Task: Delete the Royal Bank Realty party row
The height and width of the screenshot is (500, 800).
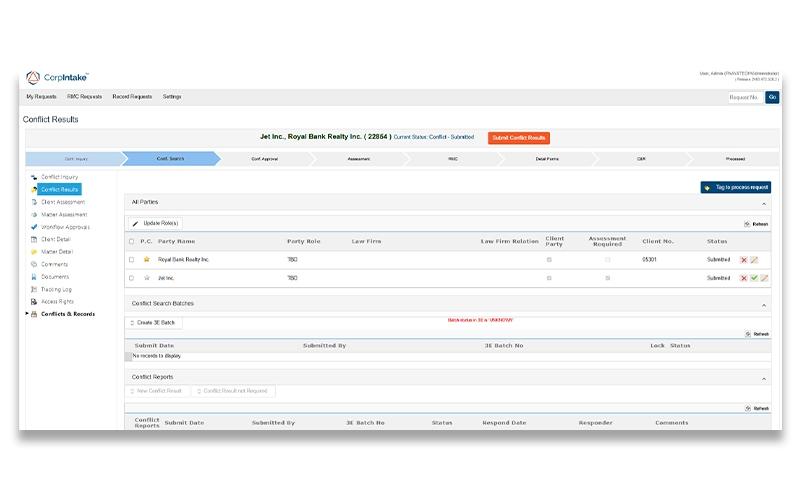Action: [743, 260]
